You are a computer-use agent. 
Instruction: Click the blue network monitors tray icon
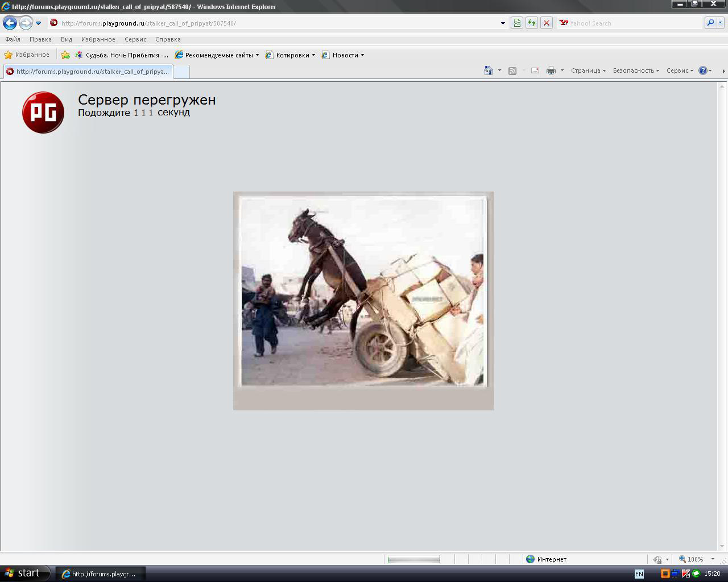coord(675,574)
